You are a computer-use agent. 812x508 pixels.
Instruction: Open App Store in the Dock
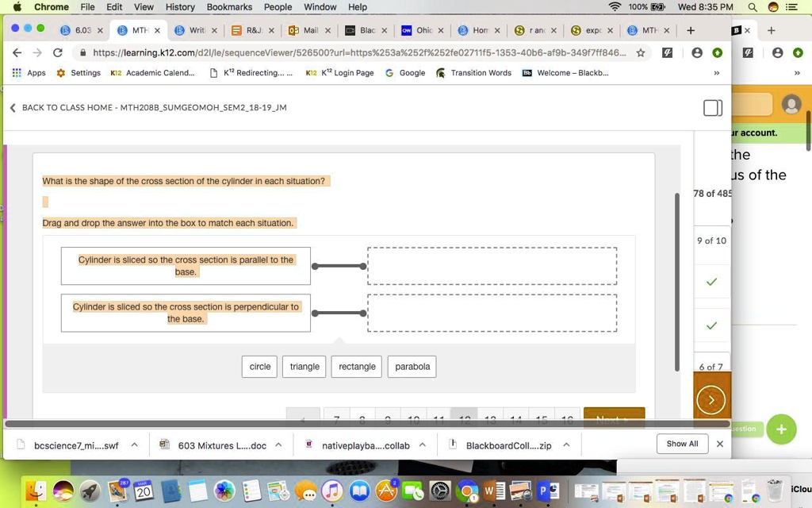pyautogui.click(x=386, y=491)
